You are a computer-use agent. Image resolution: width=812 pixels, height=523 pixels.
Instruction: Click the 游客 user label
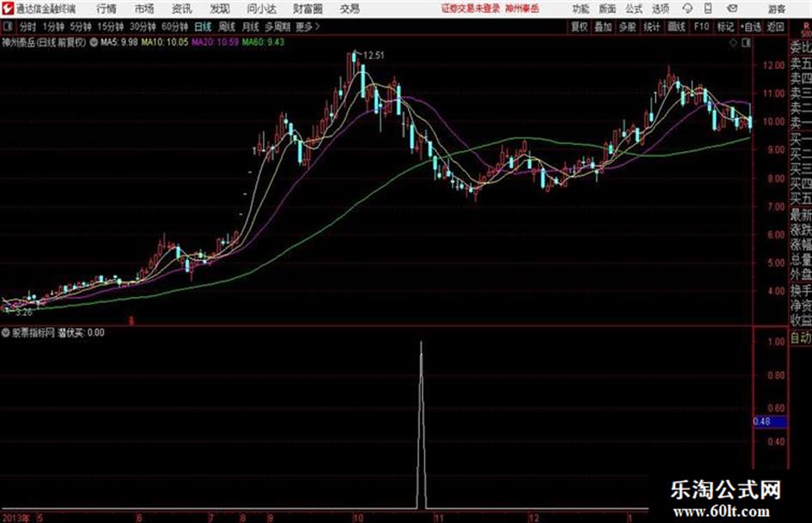click(x=776, y=9)
